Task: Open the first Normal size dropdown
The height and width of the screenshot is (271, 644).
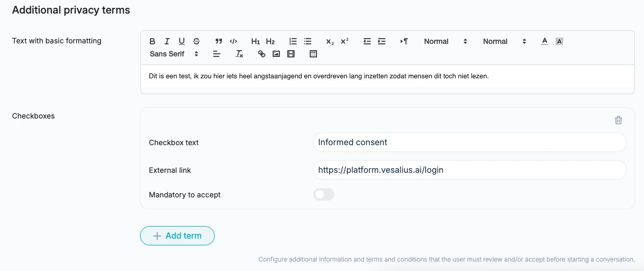Action: pos(445,41)
